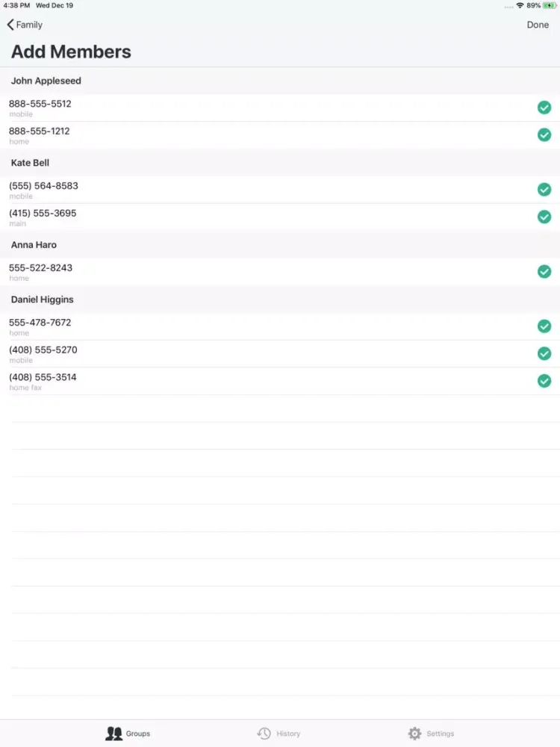Select the John Appleseed contact header
Viewport: 560px width, 747px height.
click(x=46, y=81)
